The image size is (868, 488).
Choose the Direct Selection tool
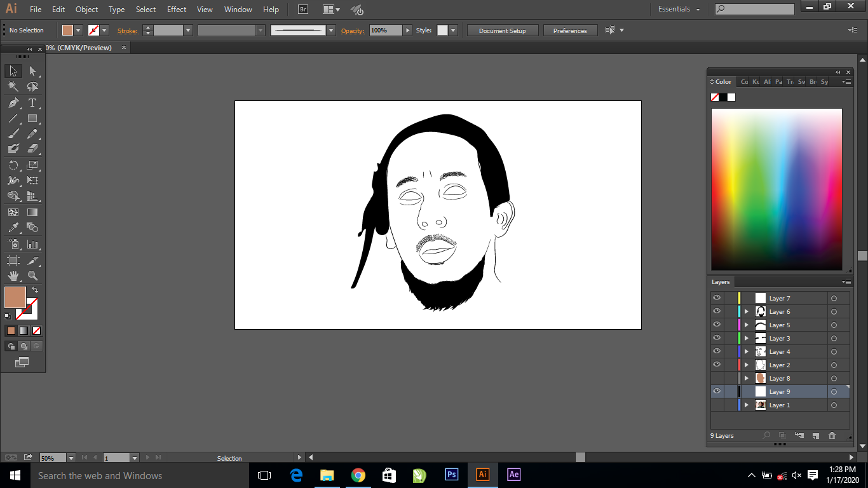[32, 71]
